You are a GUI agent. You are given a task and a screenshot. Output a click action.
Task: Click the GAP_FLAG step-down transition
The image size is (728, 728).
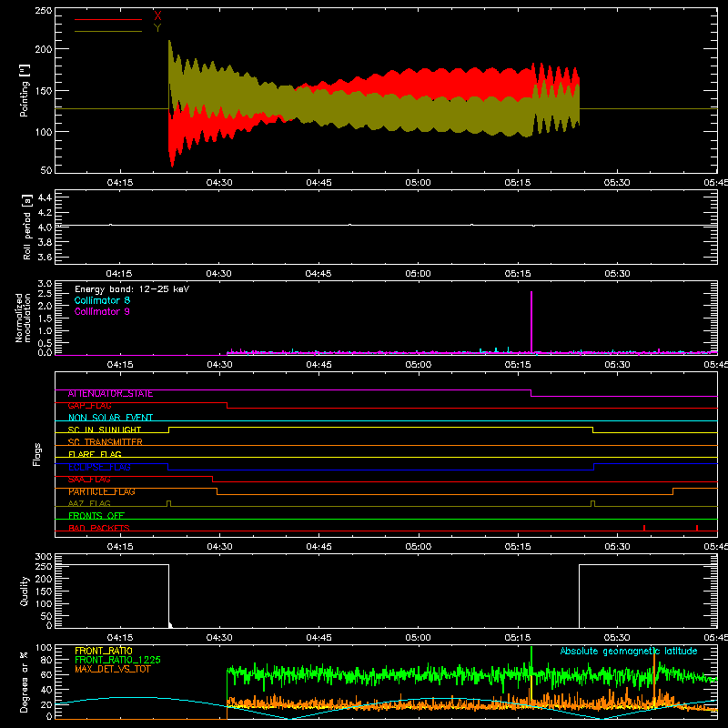227,405
